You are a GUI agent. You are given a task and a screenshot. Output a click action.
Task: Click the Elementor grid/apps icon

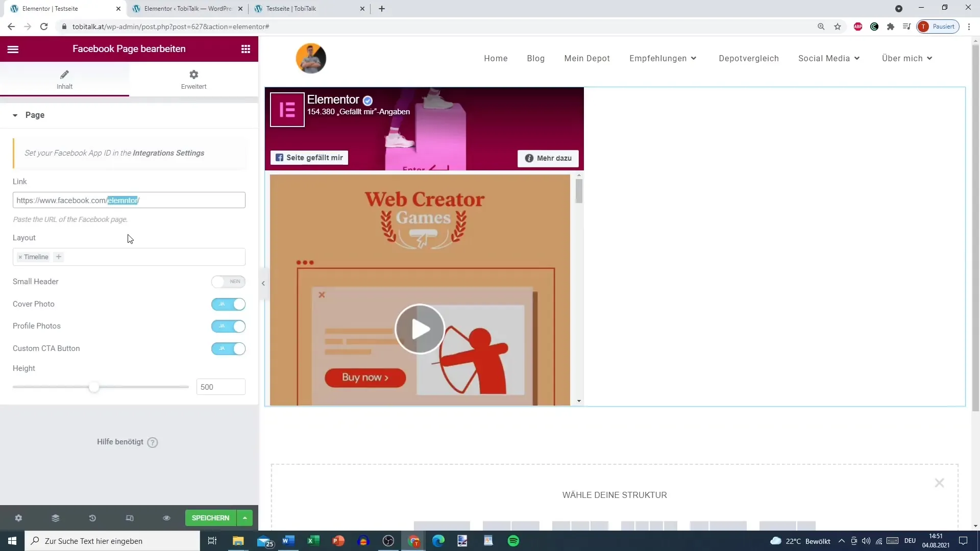point(246,48)
